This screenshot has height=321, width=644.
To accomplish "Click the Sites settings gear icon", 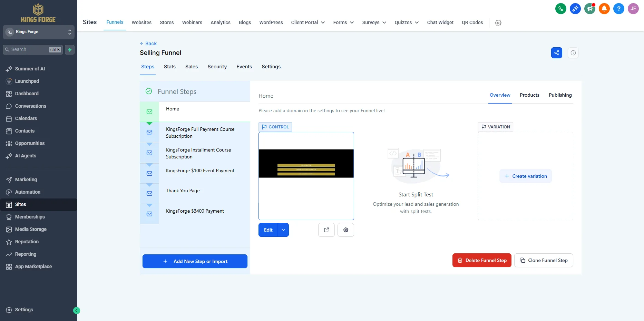I will click(498, 23).
